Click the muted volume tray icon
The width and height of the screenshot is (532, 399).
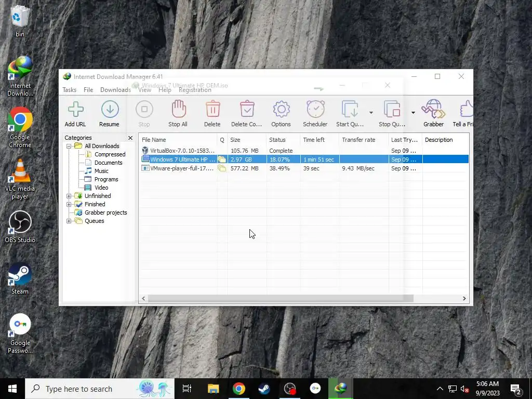[x=465, y=389]
